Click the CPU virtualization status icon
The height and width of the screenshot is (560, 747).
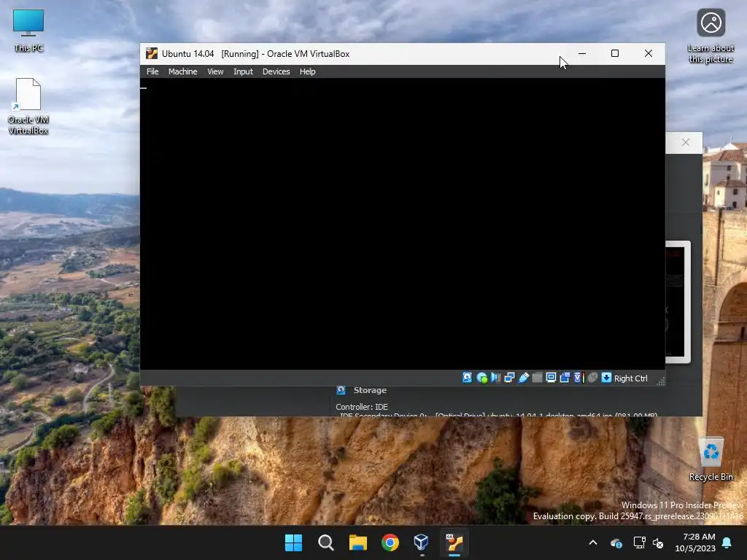click(578, 378)
